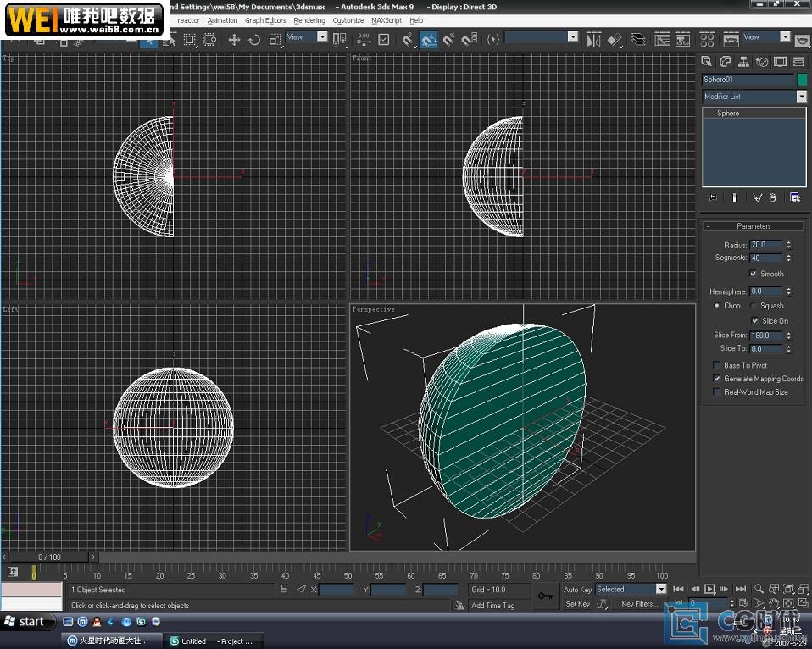Image resolution: width=812 pixels, height=649 pixels.
Task: Toggle the Angle Snap icon
Action: click(428, 40)
